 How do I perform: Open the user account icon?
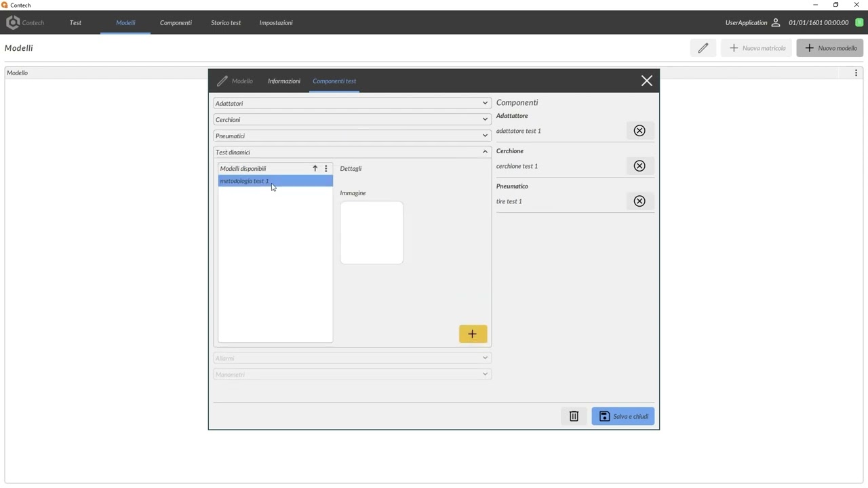[x=776, y=22]
